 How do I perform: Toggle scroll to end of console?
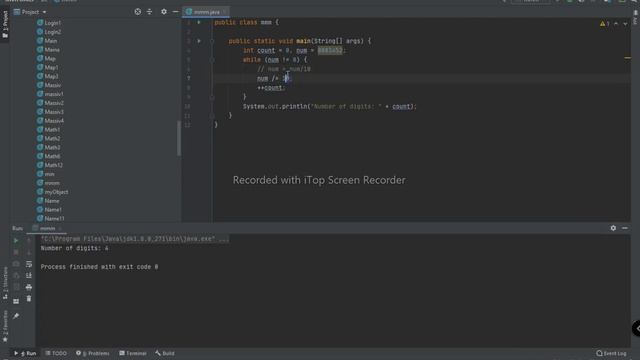coord(29,276)
